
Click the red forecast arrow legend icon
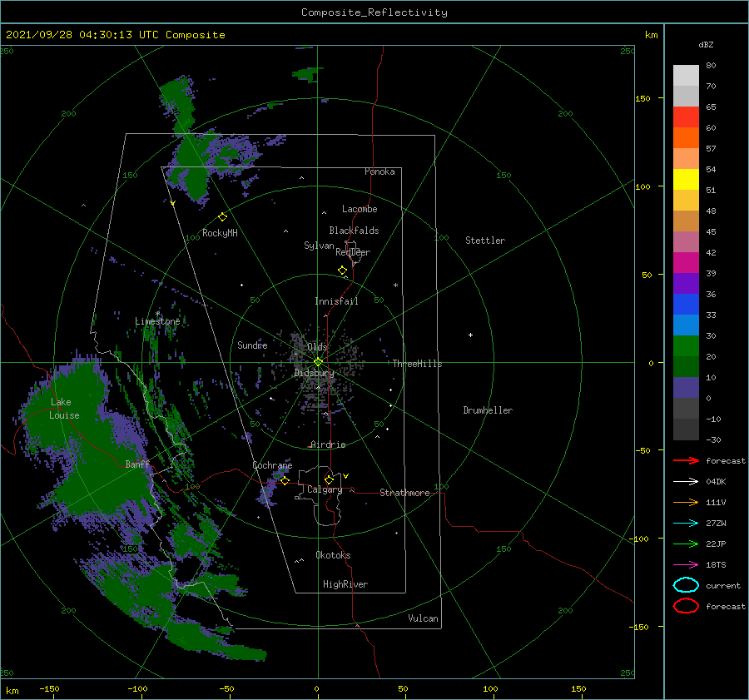[686, 460]
